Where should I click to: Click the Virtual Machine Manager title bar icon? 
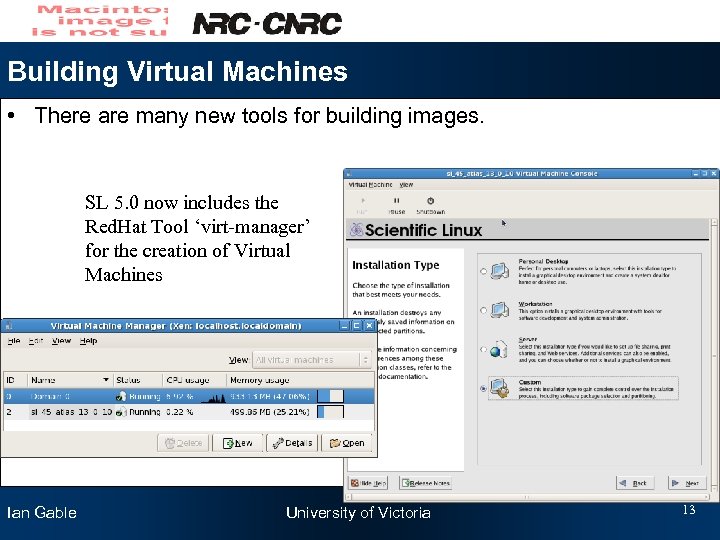[8, 326]
